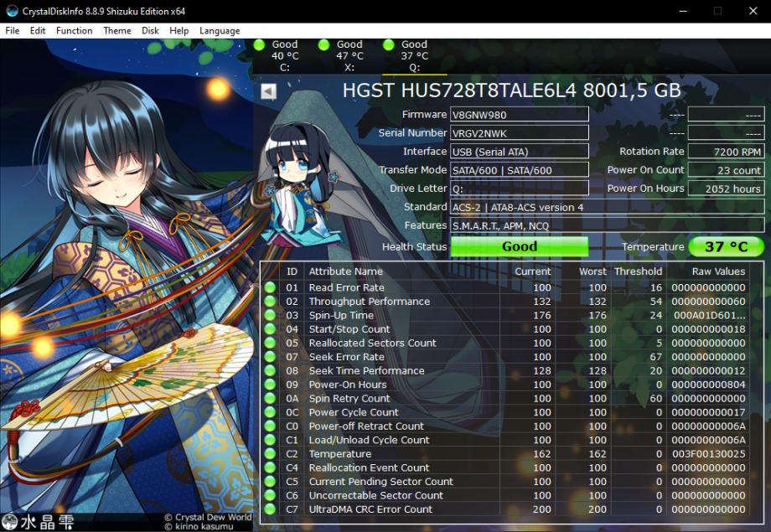Click the status dot for Temperature attribute row
Image resolution: width=771 pixels, height=532 pixels.
point(270,453)
